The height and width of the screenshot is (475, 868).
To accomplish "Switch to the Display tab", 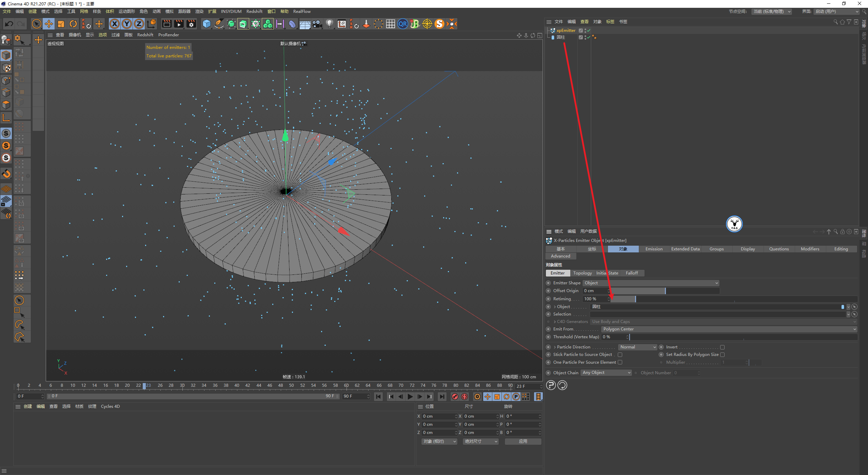I will 748,249.
